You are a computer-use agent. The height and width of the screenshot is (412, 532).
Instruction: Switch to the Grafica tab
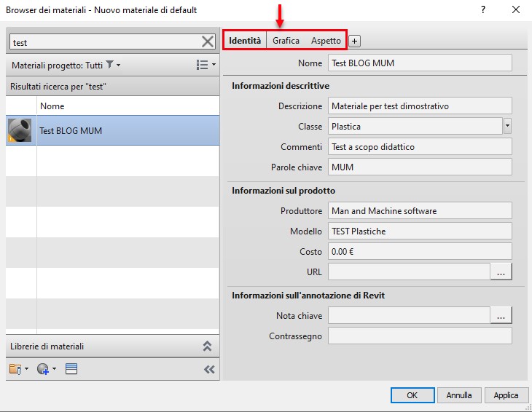pos(286,41)
